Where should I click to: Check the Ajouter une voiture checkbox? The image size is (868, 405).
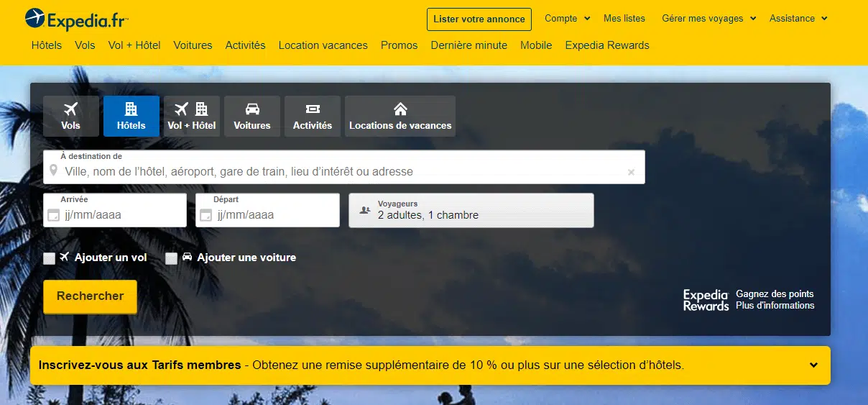[171, 258]
